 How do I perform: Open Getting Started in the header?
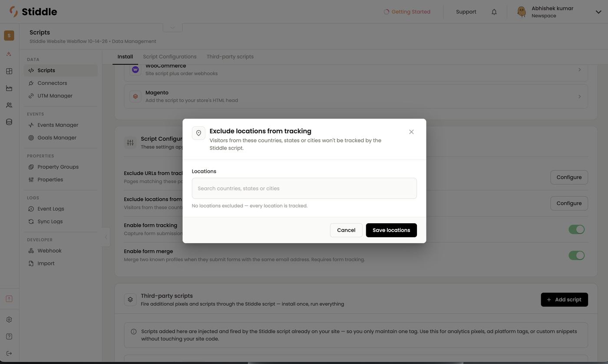tap(407, 12)
